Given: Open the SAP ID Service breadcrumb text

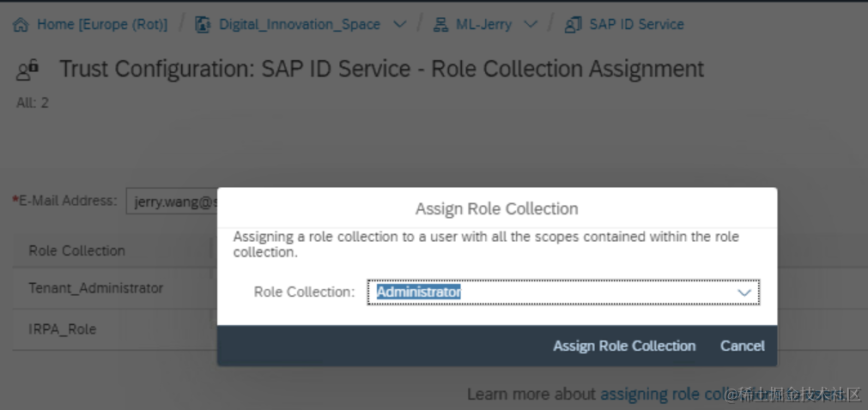Looking at the screenshot, I should coord(636,24).
